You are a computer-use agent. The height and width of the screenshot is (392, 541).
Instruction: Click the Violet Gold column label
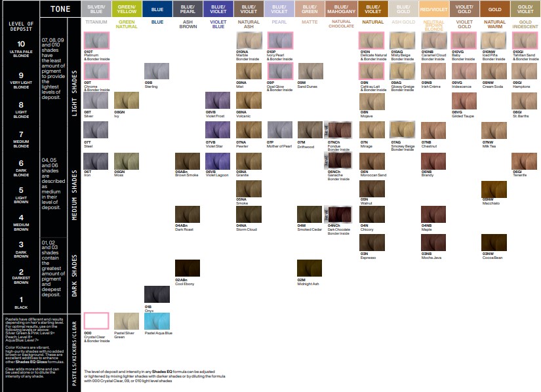(x=463, y=24)
